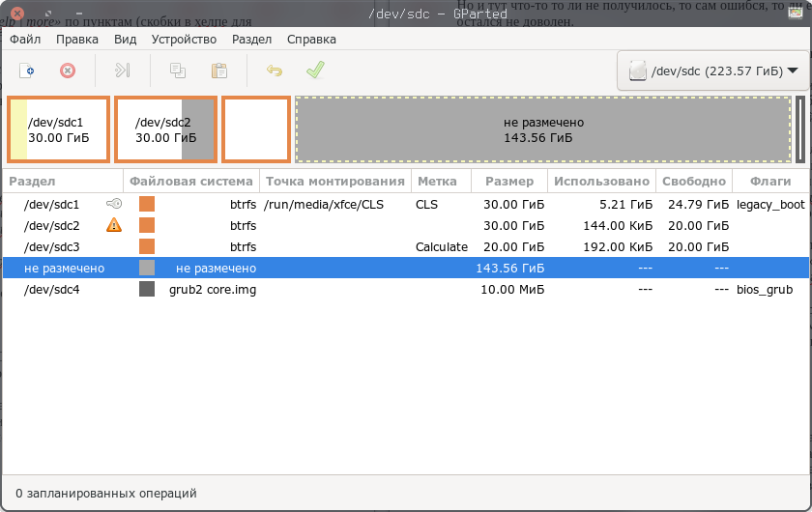Select the unallocated 143.56 ГиБ block
Screen dimensions: 812x512
click(x=543, y=129)
